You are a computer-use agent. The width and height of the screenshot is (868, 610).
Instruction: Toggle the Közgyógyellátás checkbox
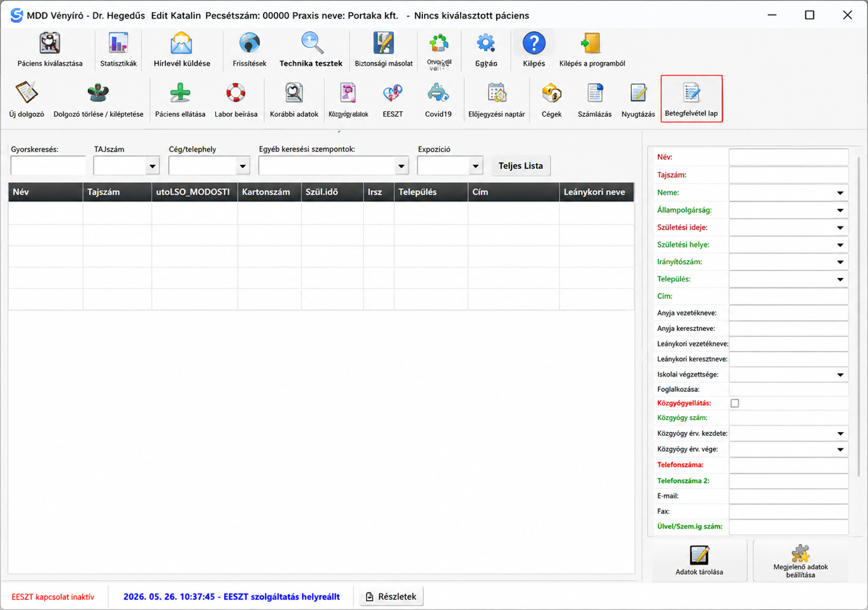tap(735, 403)
